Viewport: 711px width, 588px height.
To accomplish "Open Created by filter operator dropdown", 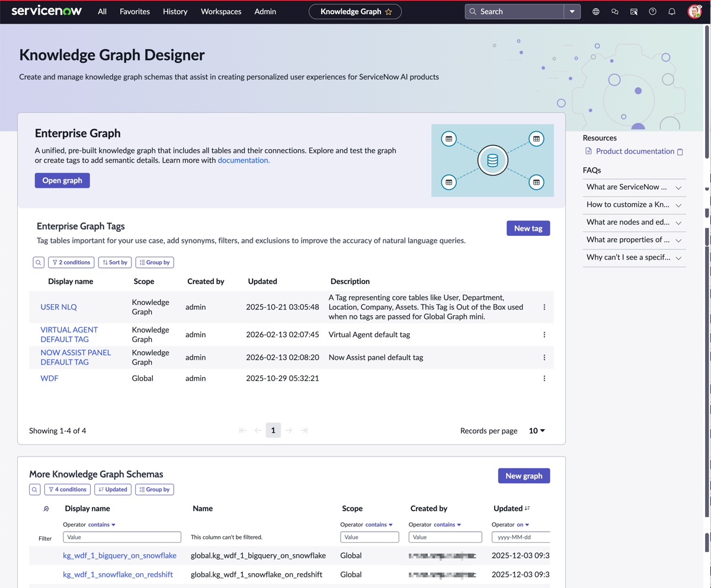I will tap(447, 525).
